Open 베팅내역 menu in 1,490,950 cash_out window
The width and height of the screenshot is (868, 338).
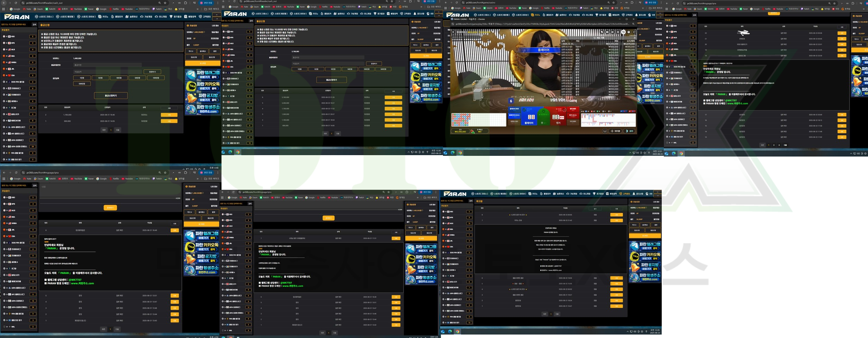pos(190,17)
